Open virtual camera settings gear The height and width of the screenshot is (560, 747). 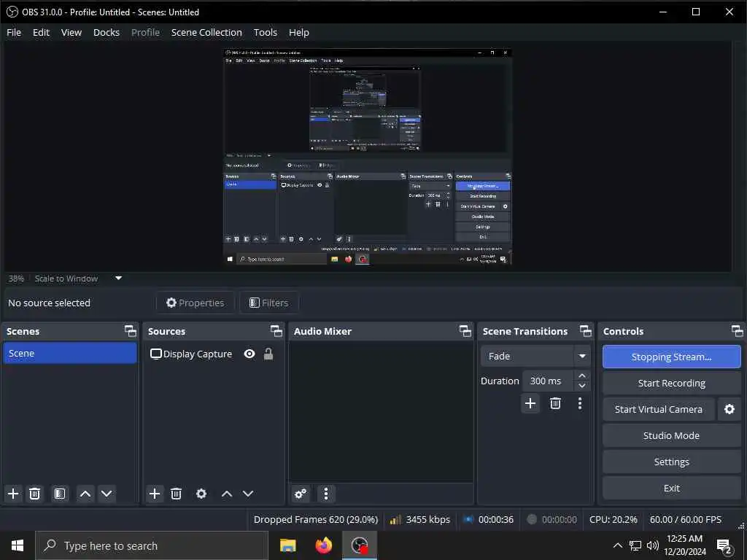point(729,409)
